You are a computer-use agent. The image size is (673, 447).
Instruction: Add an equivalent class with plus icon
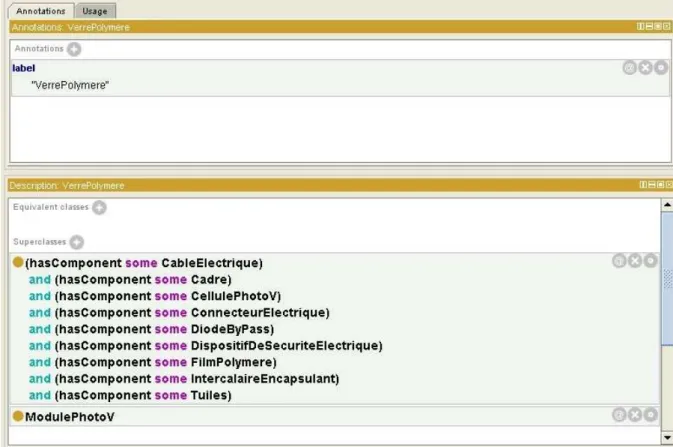99,207
